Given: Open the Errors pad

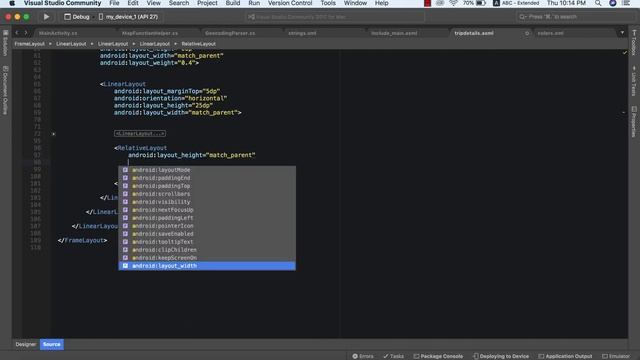Looking at the screenshot, I should coord(363,356).
